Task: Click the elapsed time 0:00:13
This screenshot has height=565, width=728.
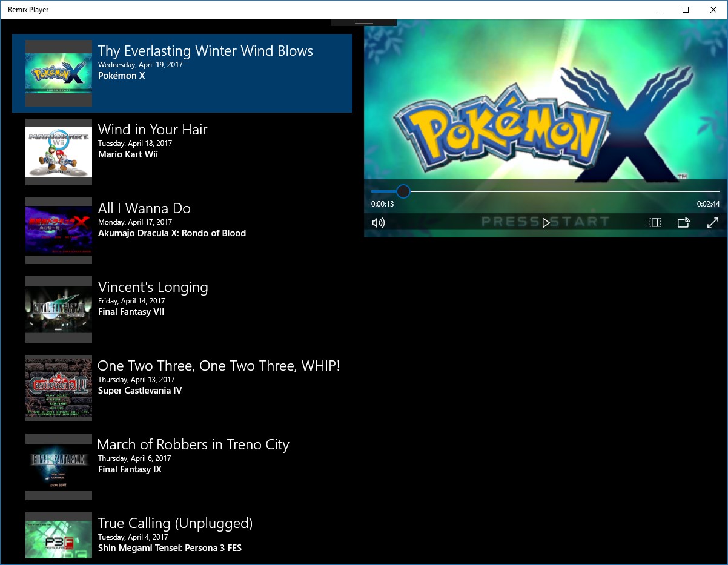Action: coord(382,204)
